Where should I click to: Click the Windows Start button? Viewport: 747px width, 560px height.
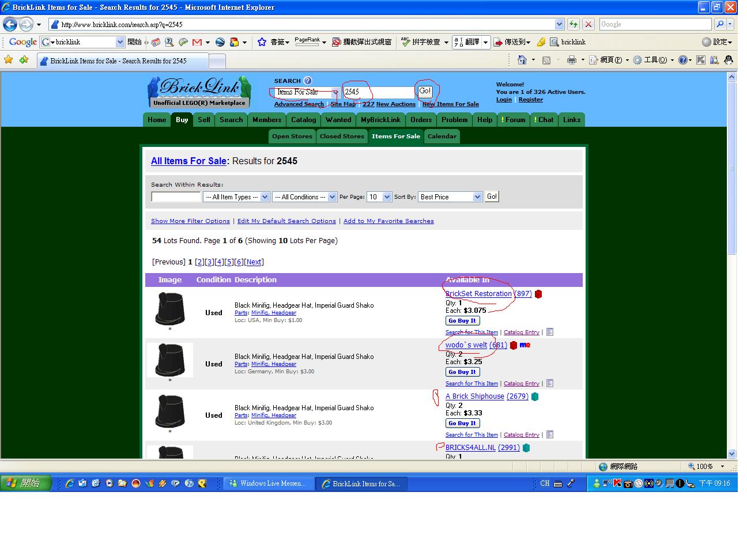click(x=26, y=483)
